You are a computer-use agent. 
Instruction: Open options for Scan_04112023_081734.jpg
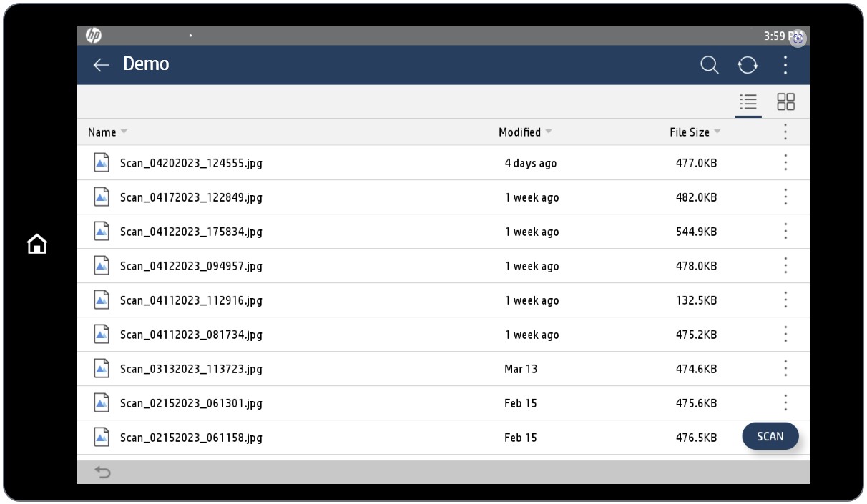[785, 335]
